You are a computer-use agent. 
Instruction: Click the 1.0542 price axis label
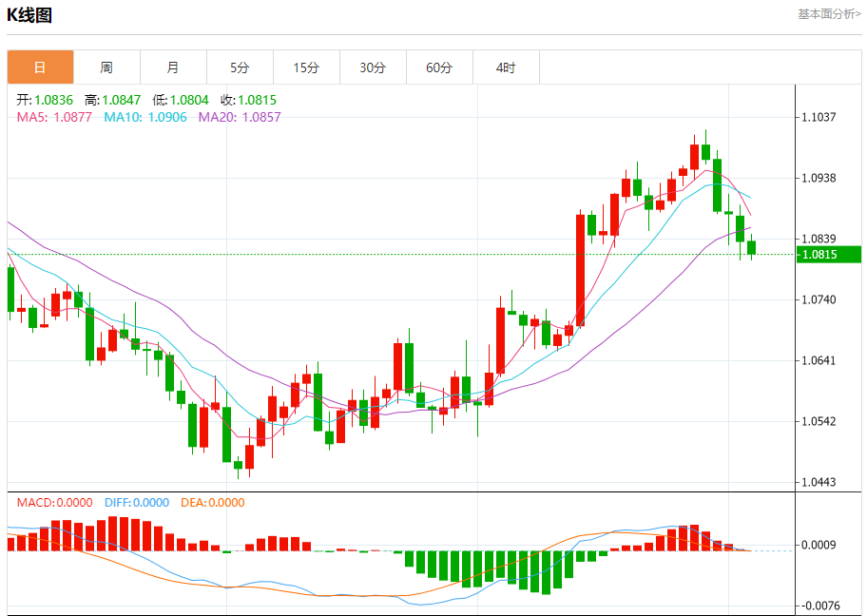click(819, 421)
